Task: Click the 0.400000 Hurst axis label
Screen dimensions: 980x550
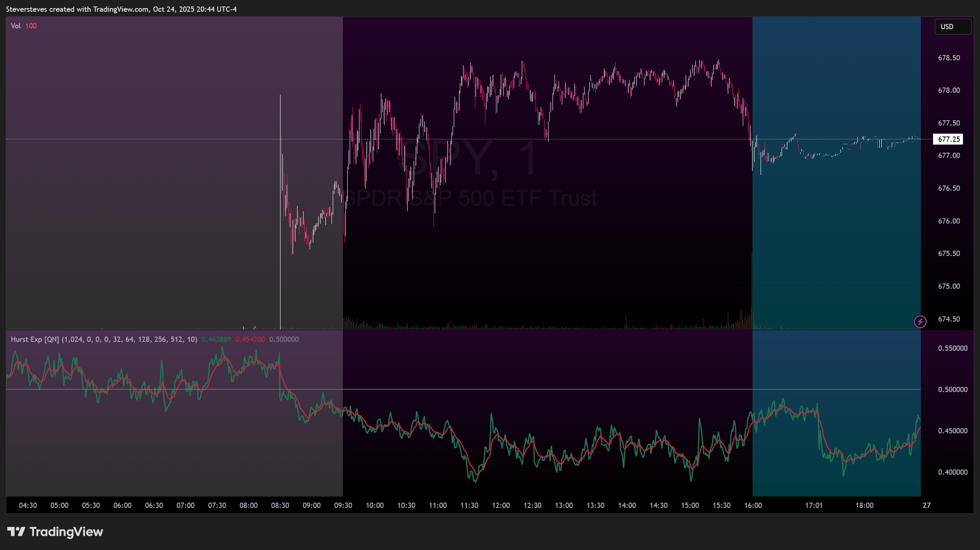Action: [953, 472]
